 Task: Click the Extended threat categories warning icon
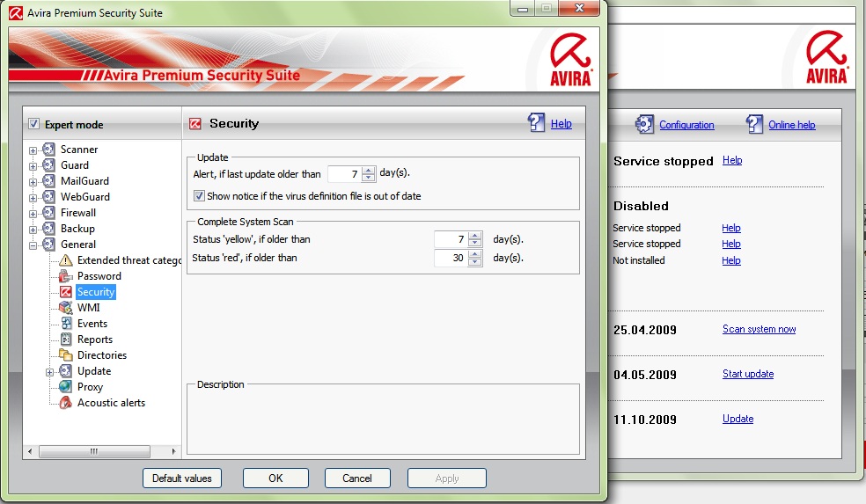tap(66, 260)
